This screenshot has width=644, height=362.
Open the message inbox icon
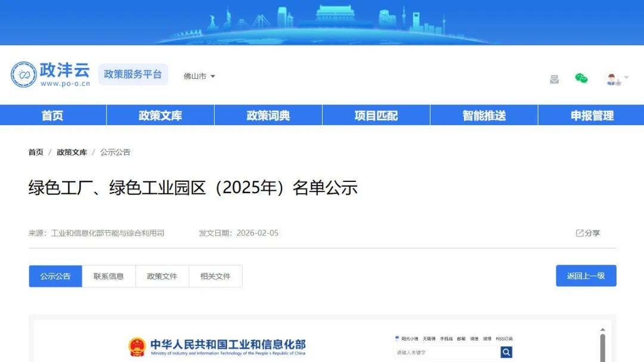(x=554, y=79)
